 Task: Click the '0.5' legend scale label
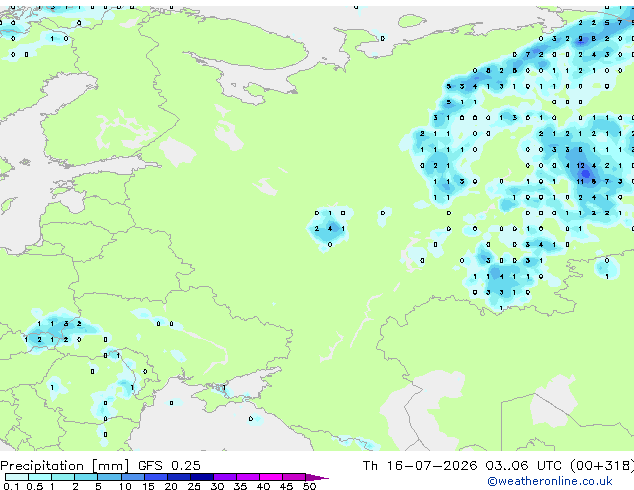click(x=35, y=486)
